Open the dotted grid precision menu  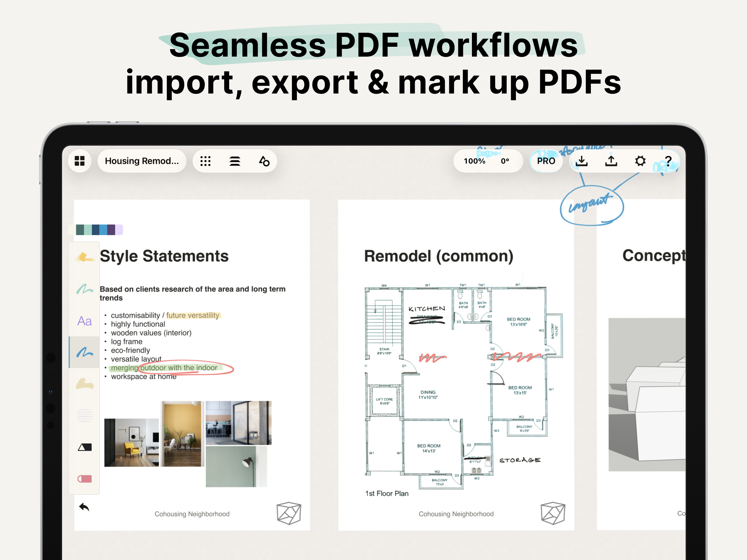205,161
